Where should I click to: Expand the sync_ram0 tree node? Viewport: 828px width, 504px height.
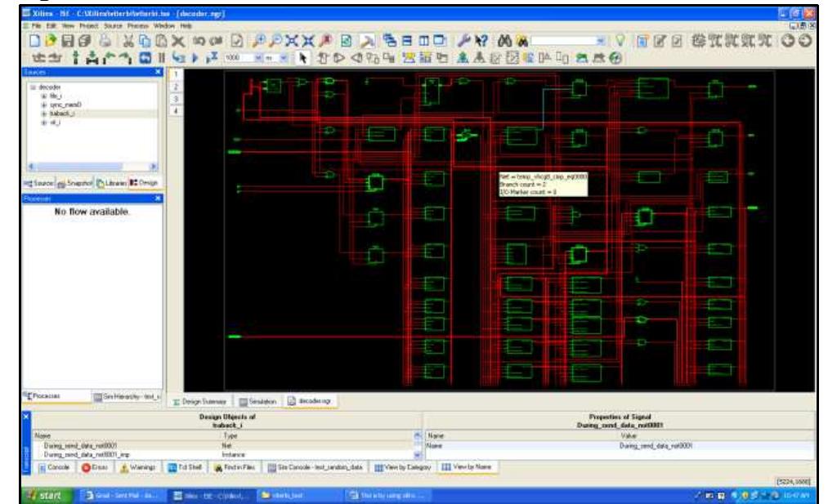[x=44, y=105]
